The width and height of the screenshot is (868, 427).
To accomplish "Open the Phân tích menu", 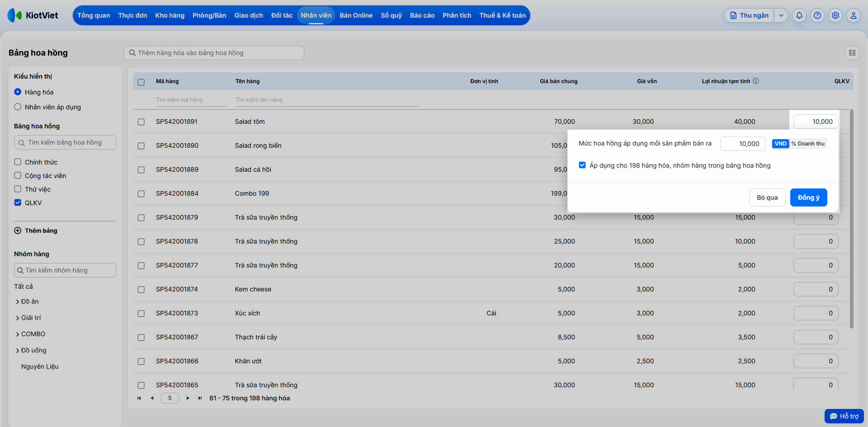I will coord(457,15).
